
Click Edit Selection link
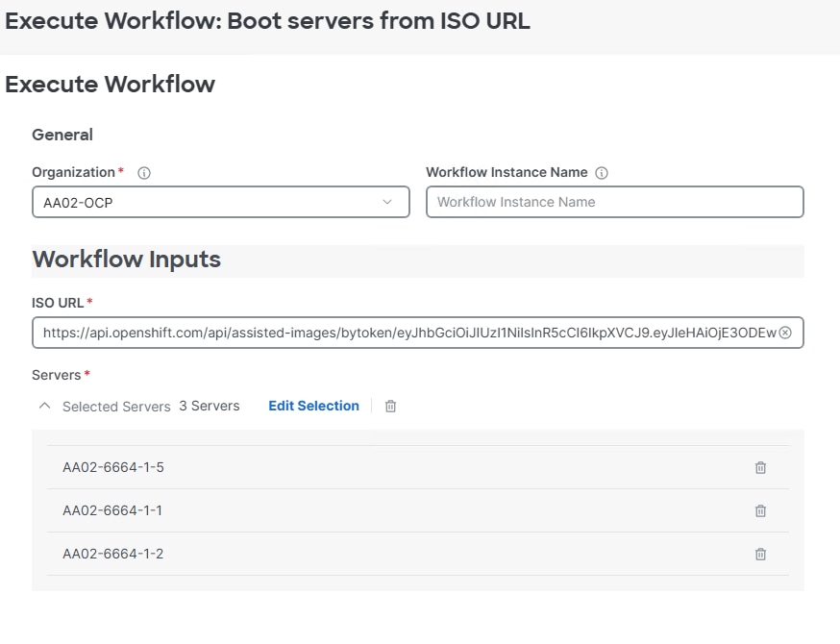(313, 407)
